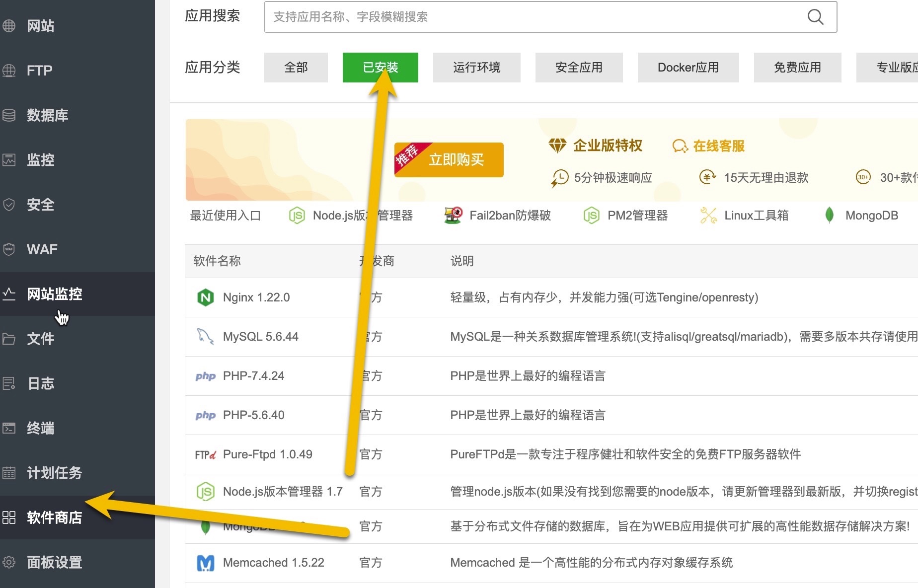
Task: Select the Docker应用 category tab
Action: coord(688,68)
